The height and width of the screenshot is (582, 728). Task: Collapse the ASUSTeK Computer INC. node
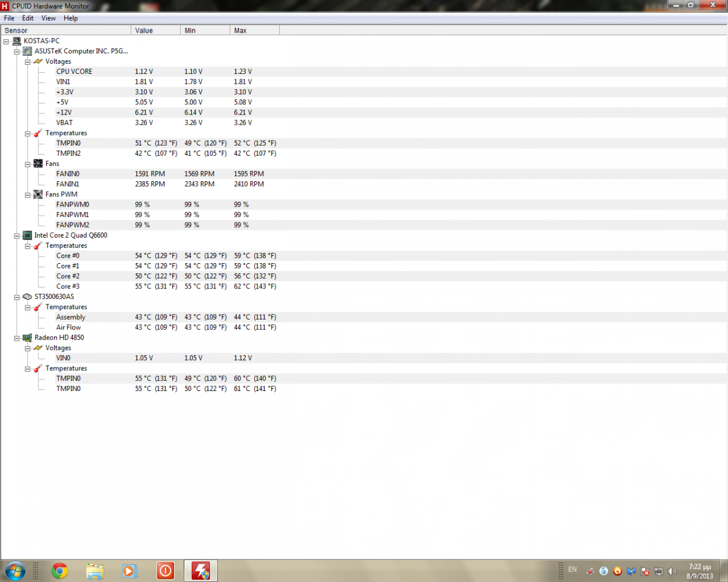pyautogui.click(x=16, y=51)
